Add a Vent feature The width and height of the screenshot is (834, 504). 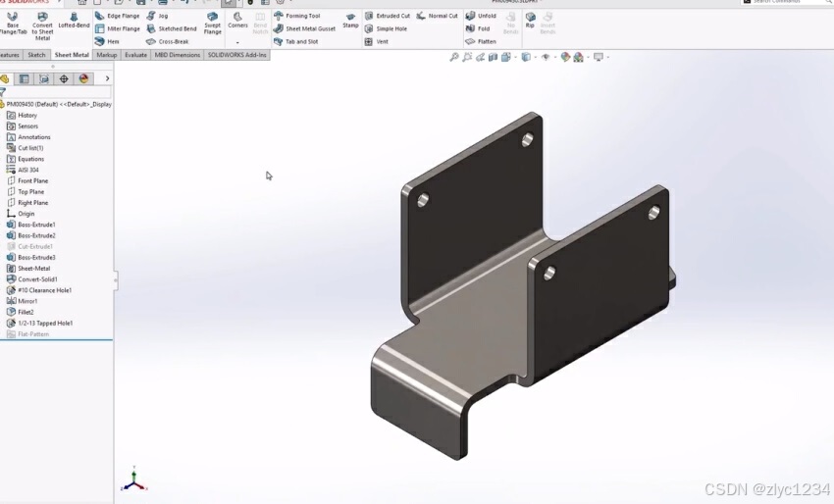tap(376, 41)
